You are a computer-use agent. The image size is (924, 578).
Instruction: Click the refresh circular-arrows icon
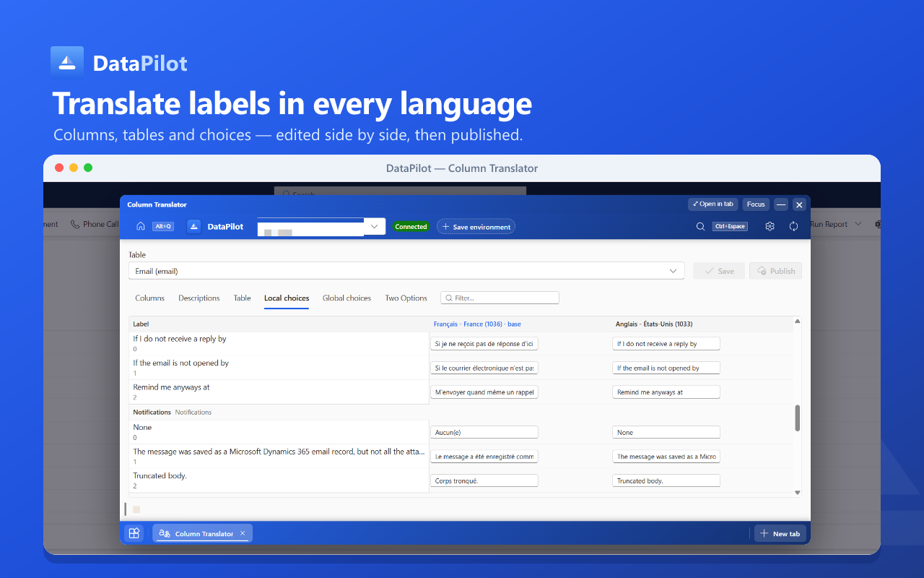tap(794, 226)
